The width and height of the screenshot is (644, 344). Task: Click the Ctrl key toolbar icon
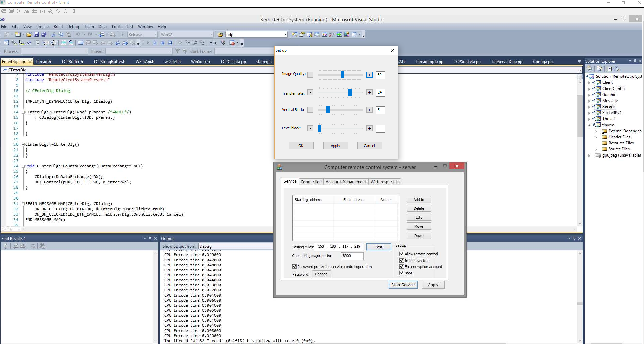coord(42,11)
